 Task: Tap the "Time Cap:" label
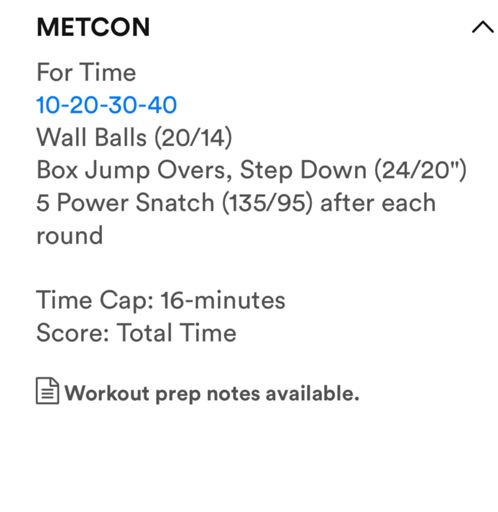pos(95,300)
